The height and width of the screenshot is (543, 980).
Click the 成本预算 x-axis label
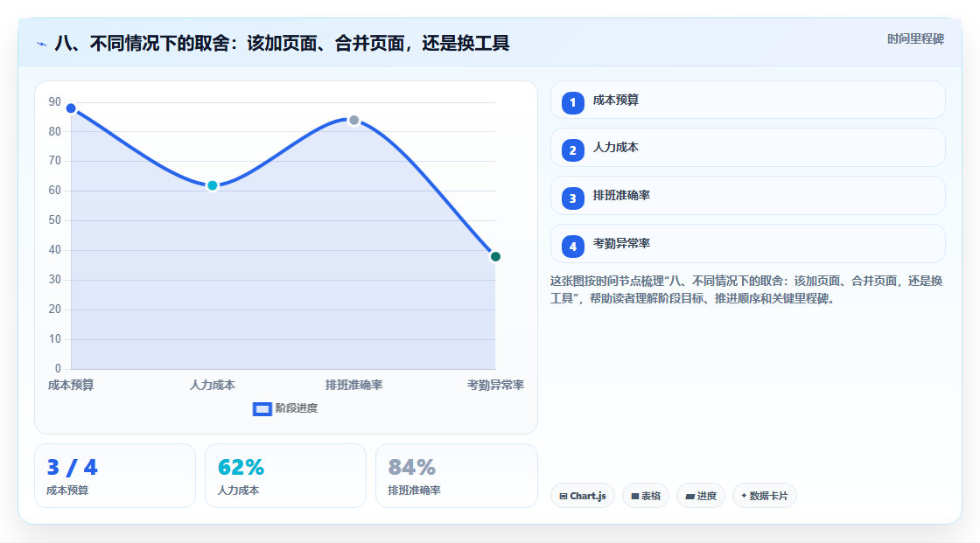(71, 386)
